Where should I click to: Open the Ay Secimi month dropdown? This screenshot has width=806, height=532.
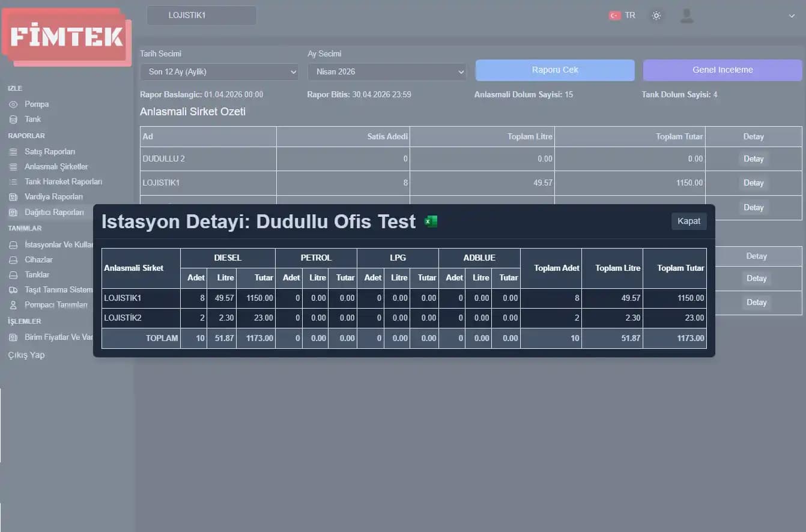387,72
